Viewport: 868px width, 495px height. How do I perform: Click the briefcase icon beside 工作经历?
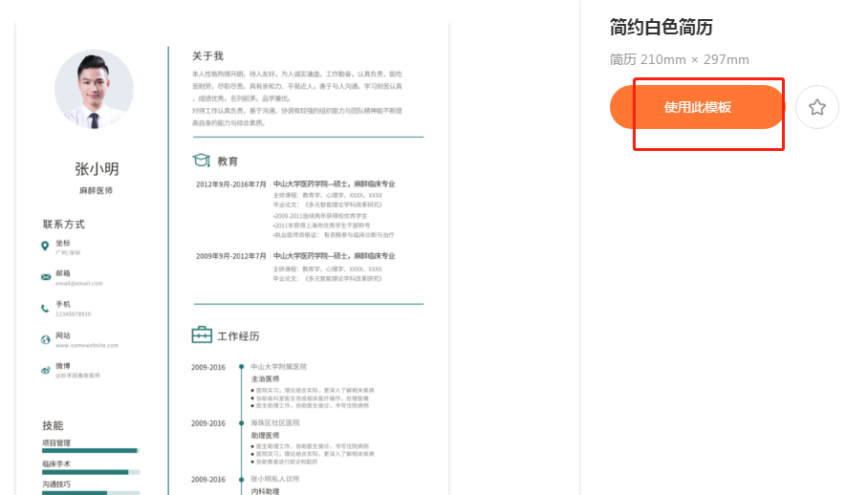[202, 334]
